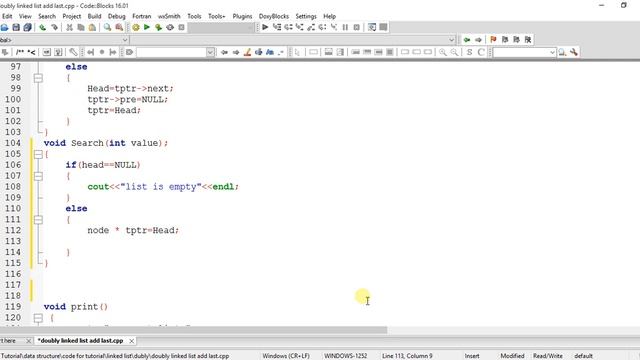Viewport: 640px width, 360px height.
Task: Collapse the fold at line 98
Action: click(38, 78)
